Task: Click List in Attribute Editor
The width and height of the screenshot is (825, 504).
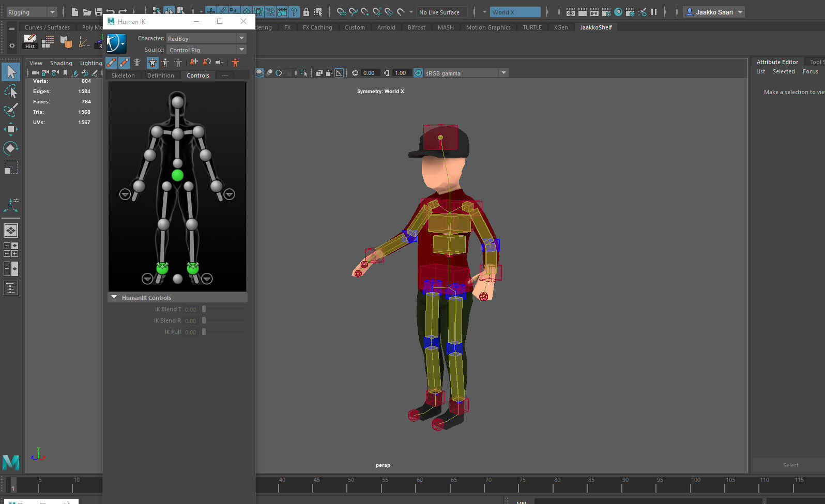Action: click(x=760, y=71)
